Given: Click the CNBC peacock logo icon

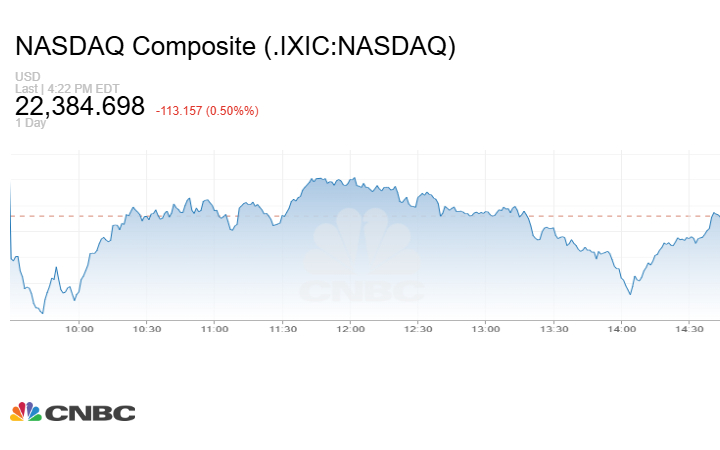Looking at the screenshot, I should click(x=25, y=411).
